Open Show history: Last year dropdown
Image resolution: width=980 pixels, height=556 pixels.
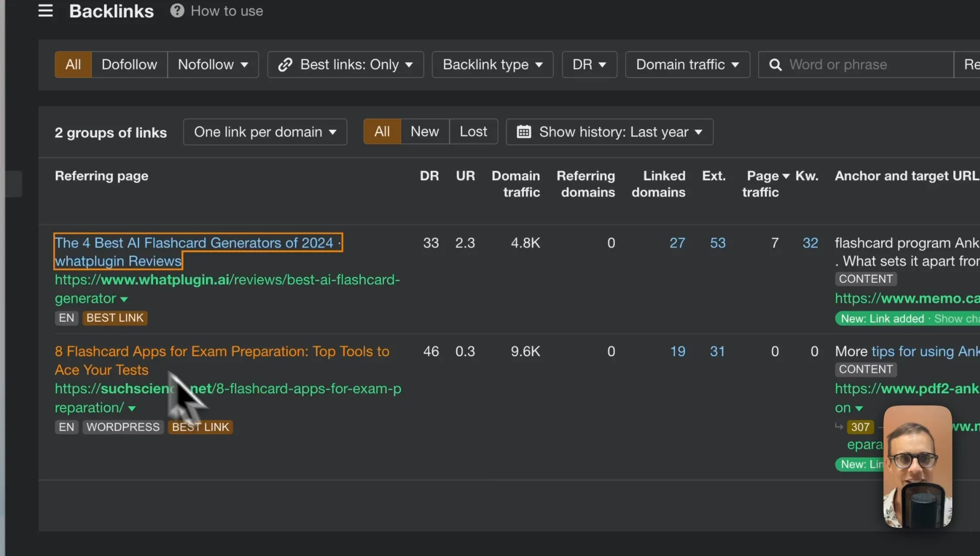tap(609, 132)
